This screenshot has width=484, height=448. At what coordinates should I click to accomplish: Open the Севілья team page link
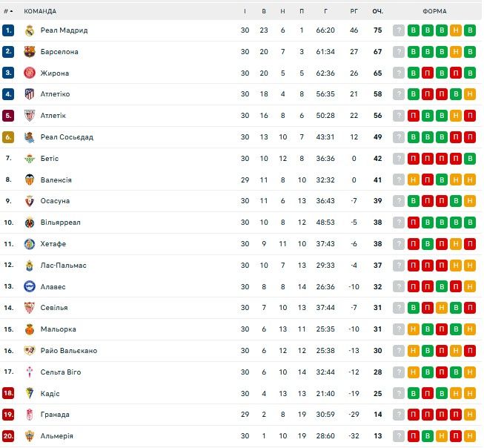pos(54,308)
